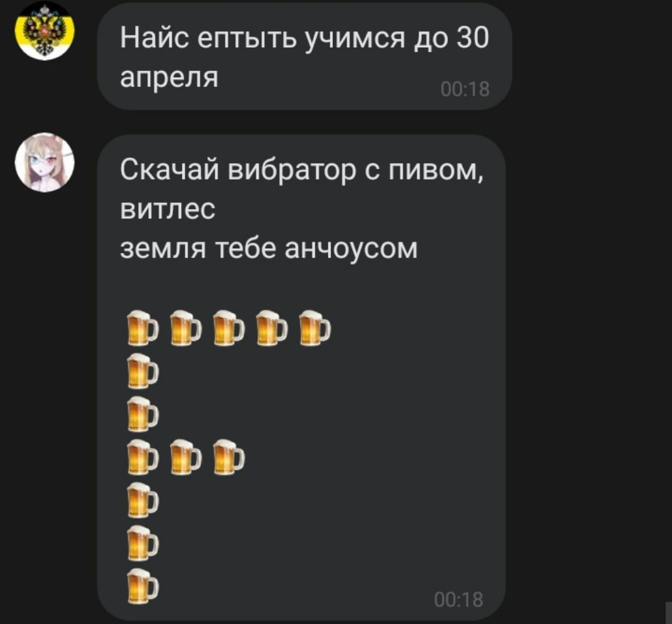Click the single beer mug in third emoji row

point(142,414)
